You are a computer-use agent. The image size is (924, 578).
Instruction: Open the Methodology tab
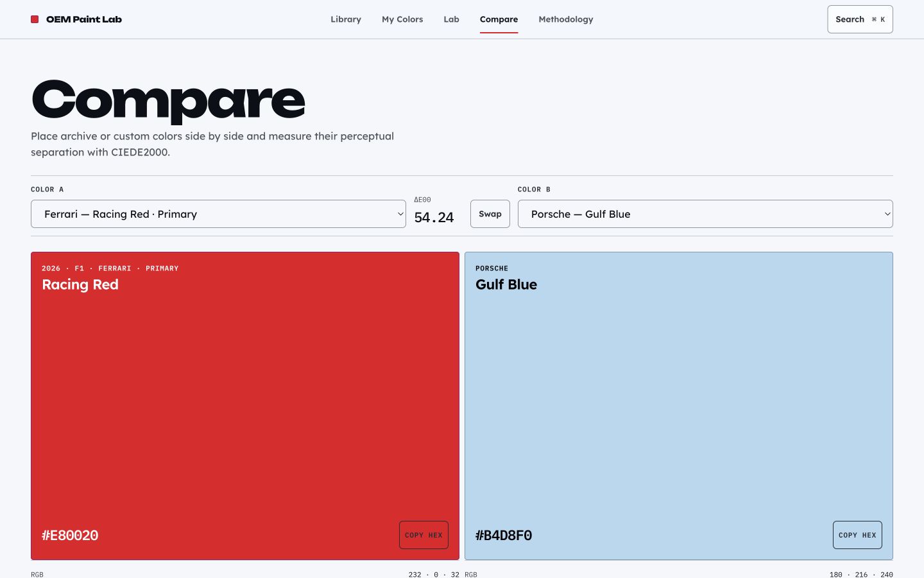566,19
